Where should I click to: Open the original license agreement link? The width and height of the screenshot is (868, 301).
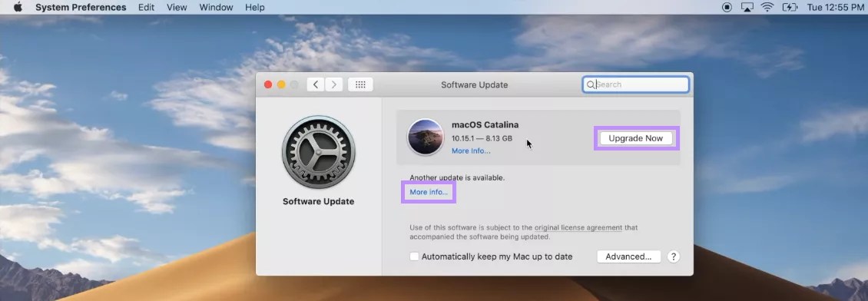click(578, 227)
